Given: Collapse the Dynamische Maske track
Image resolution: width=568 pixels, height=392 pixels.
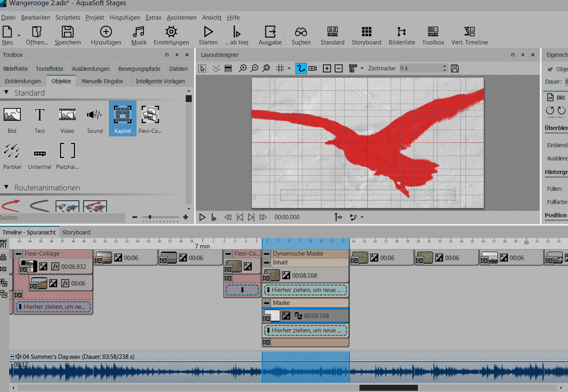Looking at the screenshot, I should [267, 254].
